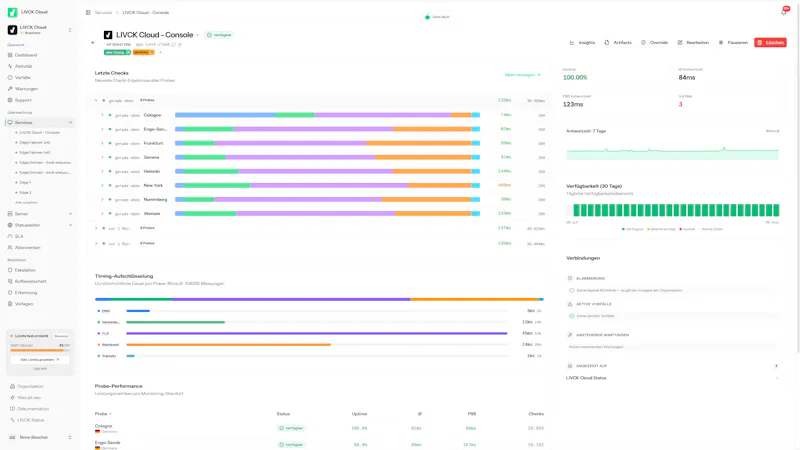Click the SMS limit progress bar
The width and height of the screenshot is (800, 450).
click(40, 351)
